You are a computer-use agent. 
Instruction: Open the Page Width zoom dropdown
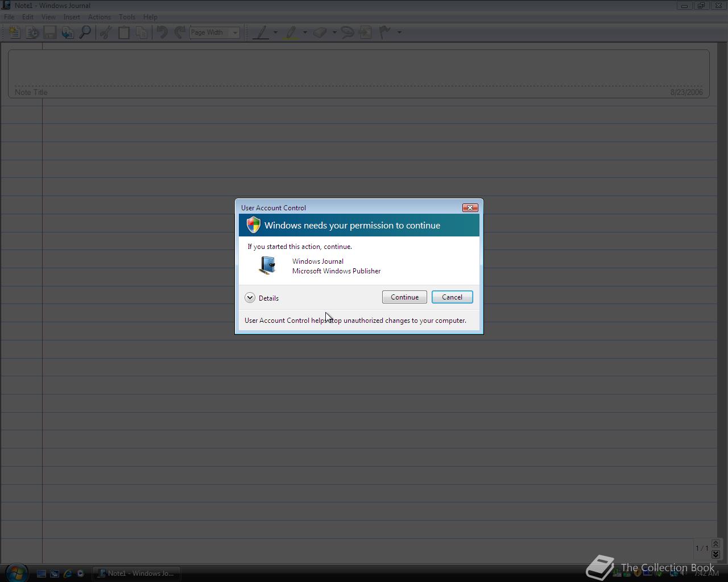tap(235, 32)
